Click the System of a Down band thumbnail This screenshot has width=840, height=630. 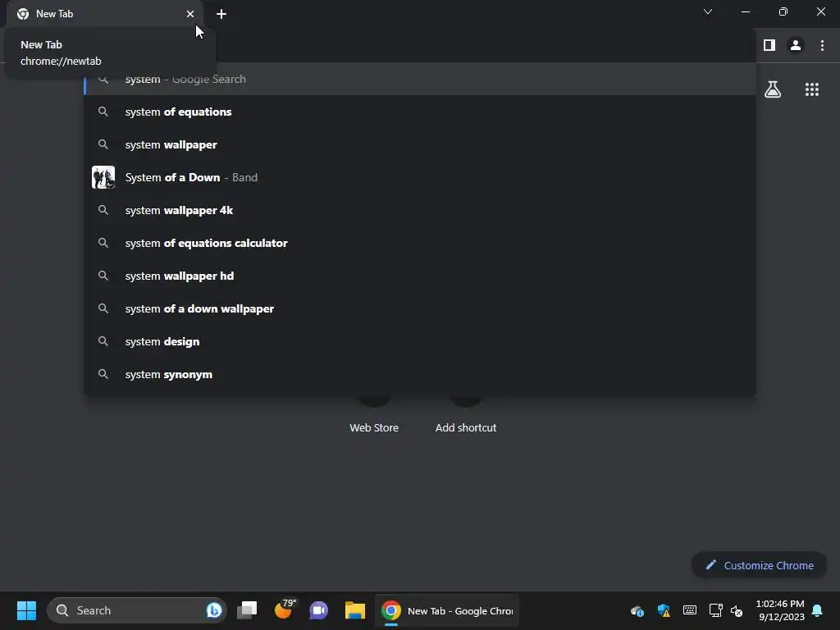(103, 177)
